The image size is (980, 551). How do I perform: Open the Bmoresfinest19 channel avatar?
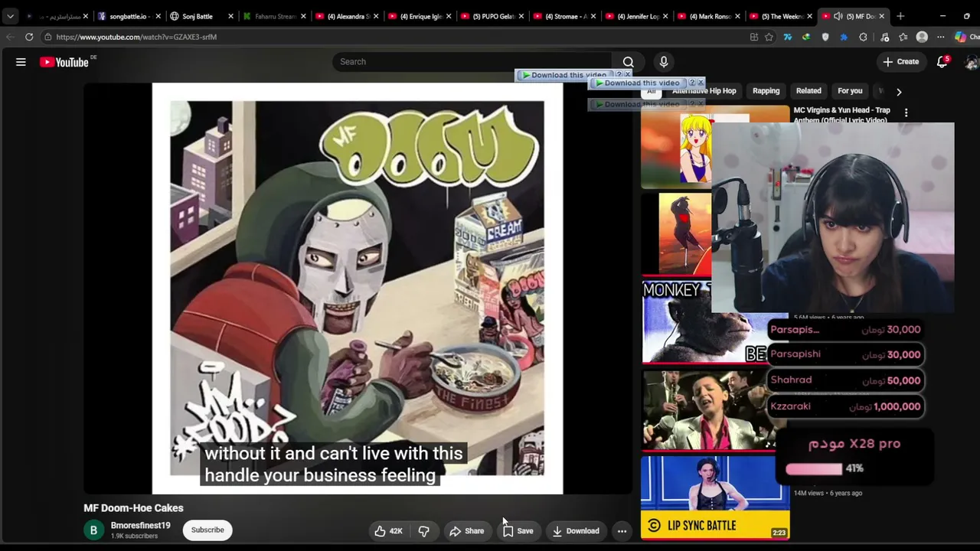pyautogui.click(x=93, y=530)
